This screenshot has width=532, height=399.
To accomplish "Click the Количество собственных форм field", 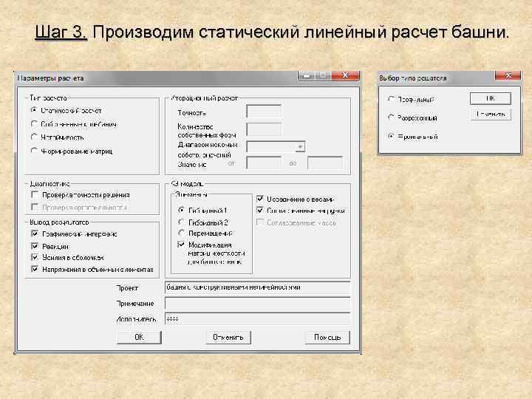I will coord(264,129).
